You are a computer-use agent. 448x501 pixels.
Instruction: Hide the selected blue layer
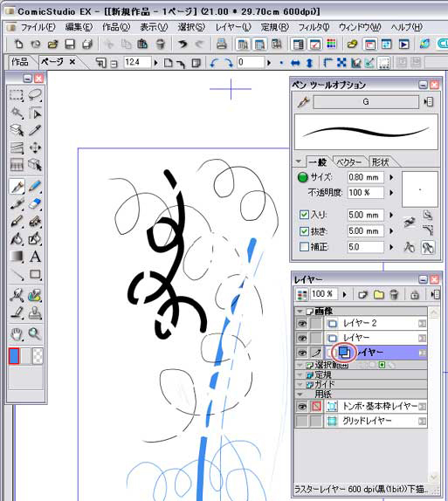[x=302, y=353]
